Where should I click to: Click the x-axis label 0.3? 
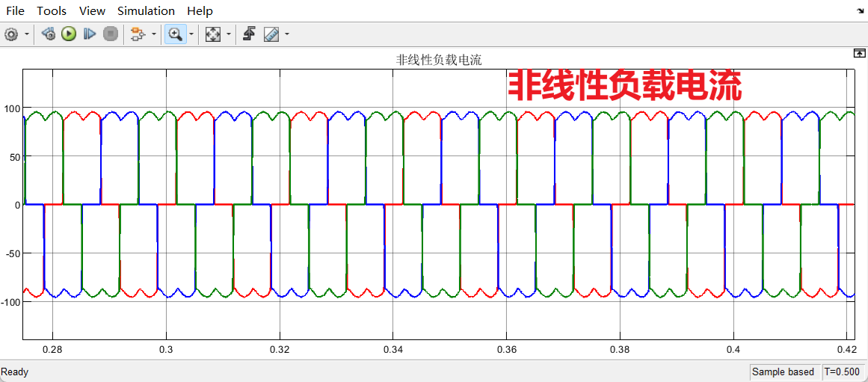click(166, 350)
